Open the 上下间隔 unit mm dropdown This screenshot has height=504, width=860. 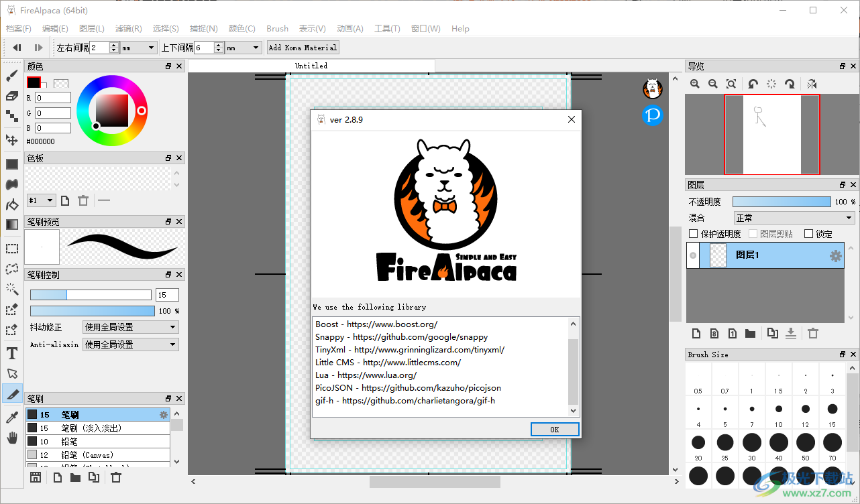pos(243,48)
